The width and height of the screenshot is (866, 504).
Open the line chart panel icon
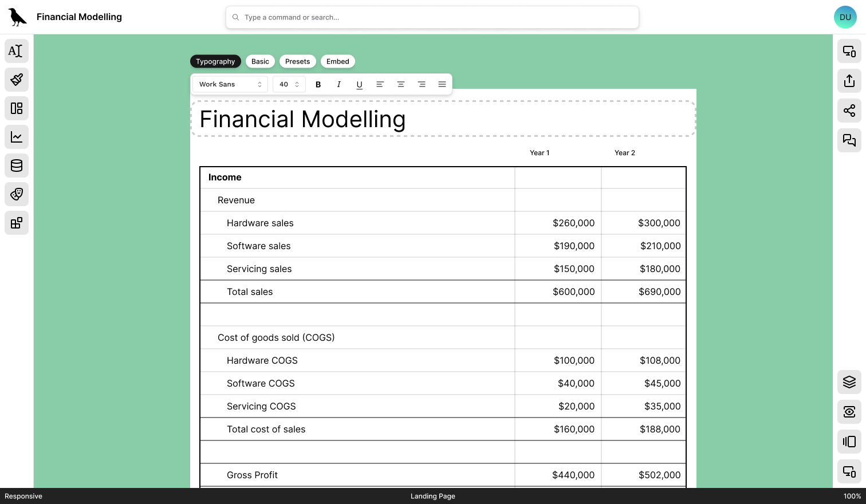(17, 137)
